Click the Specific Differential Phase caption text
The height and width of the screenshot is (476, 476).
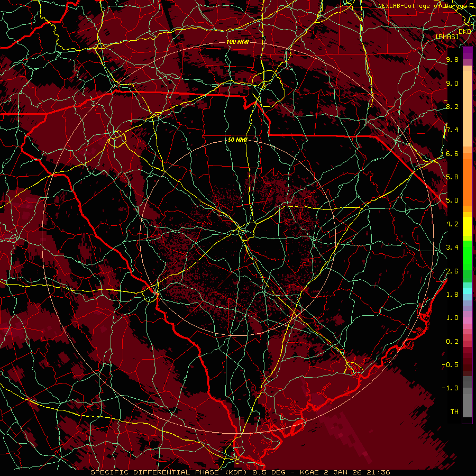[240, 472]
